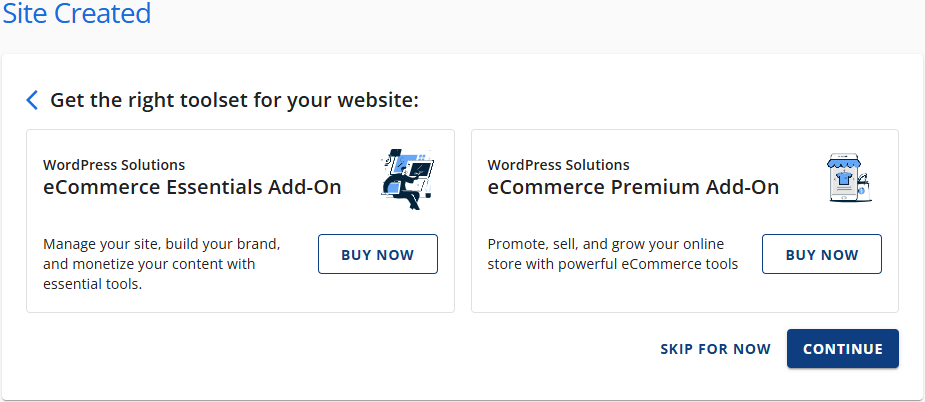Click the t-shirt in the storefront illustration

[843, 180]
